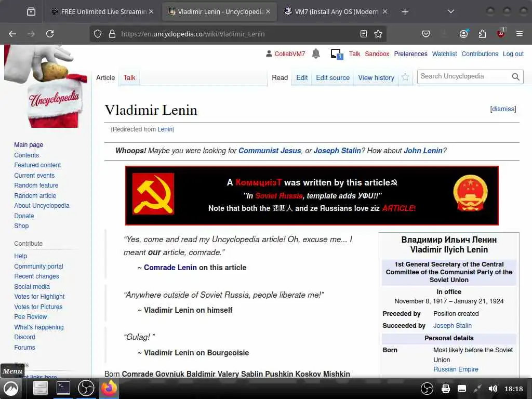Open Firefox View icon in tab bar

(x=31, y=12)
